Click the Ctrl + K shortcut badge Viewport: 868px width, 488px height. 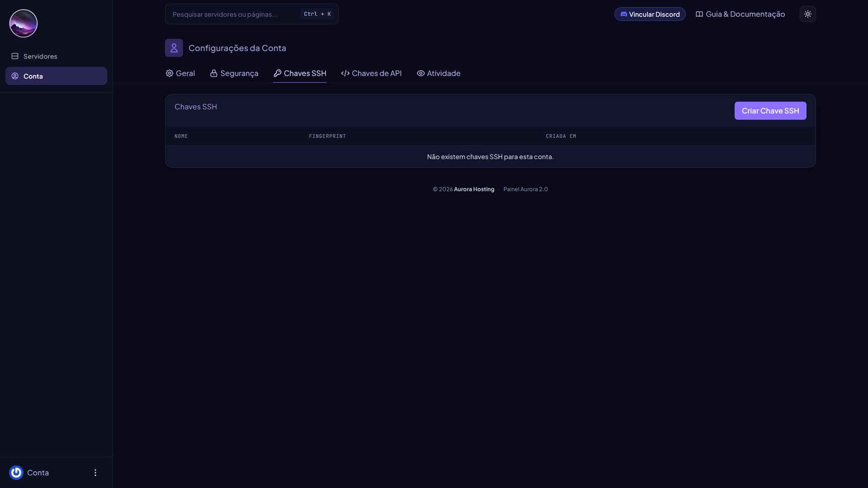pos(317,14)
